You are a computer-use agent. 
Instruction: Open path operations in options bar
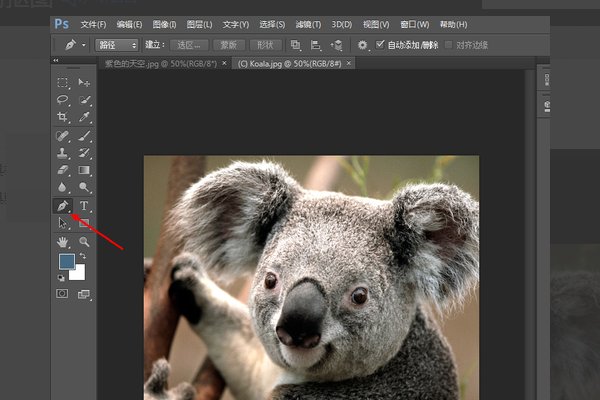coord(295,45)
